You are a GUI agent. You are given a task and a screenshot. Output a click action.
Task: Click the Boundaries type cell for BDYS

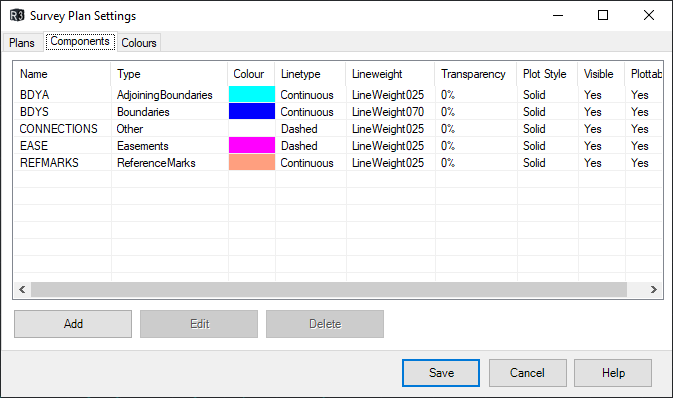point(143,112)
